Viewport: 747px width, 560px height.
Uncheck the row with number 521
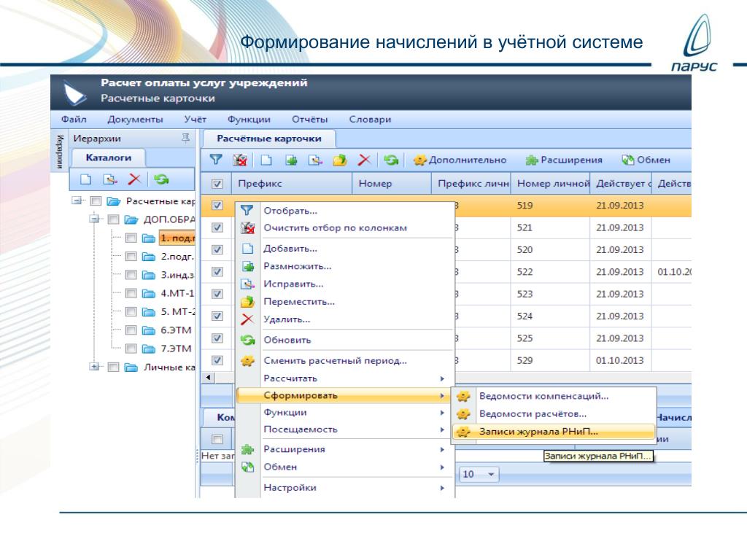(x=217, y=227)
